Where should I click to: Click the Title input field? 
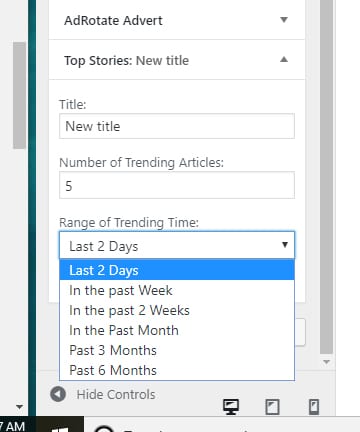177,126
